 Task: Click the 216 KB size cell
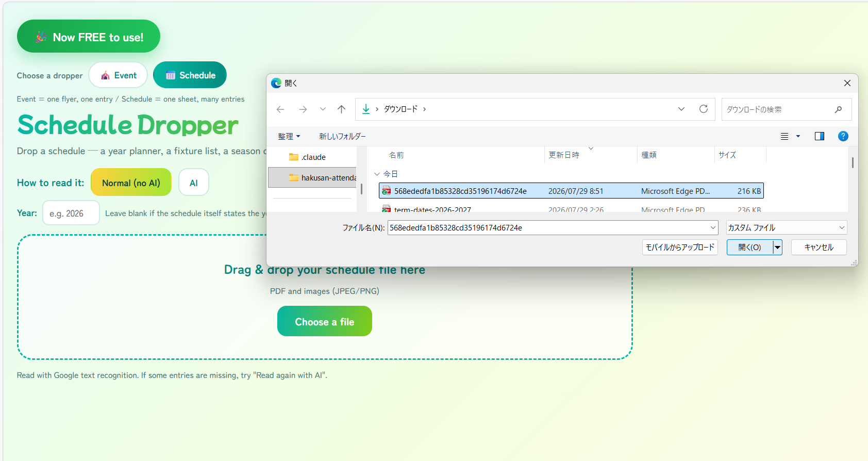749,191
